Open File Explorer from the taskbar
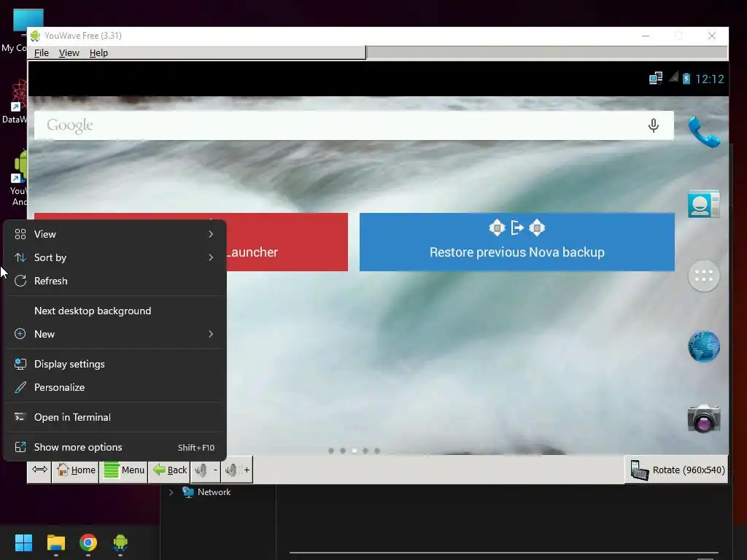 [55, 542]
